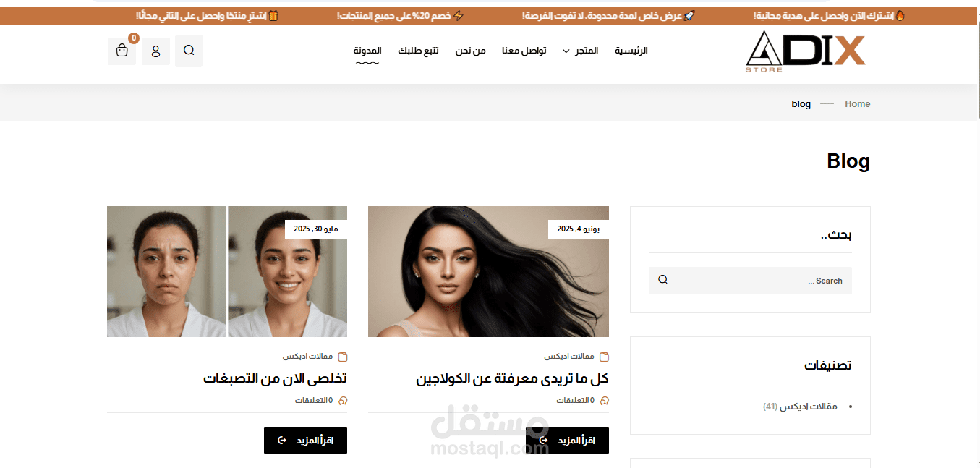Click category folder icon on pigmentation post
The height and width of the screenshot is (468, 980).
click(343, 357)
